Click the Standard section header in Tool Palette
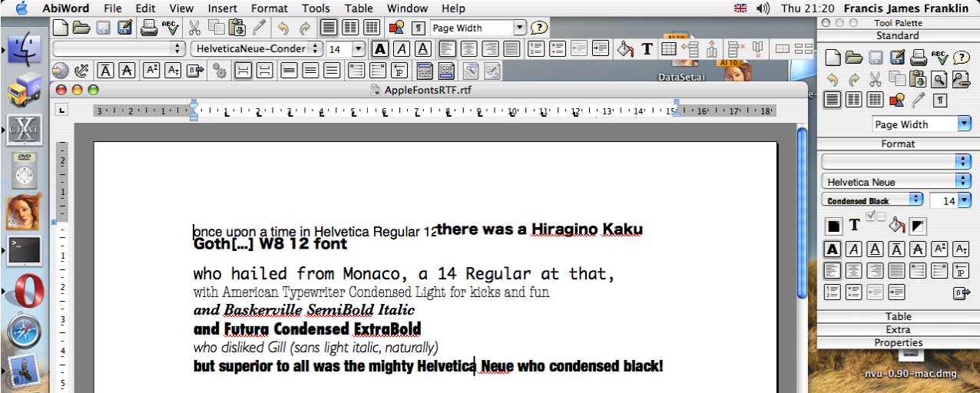The image size is (980, 393). click(x=898, y=35)
